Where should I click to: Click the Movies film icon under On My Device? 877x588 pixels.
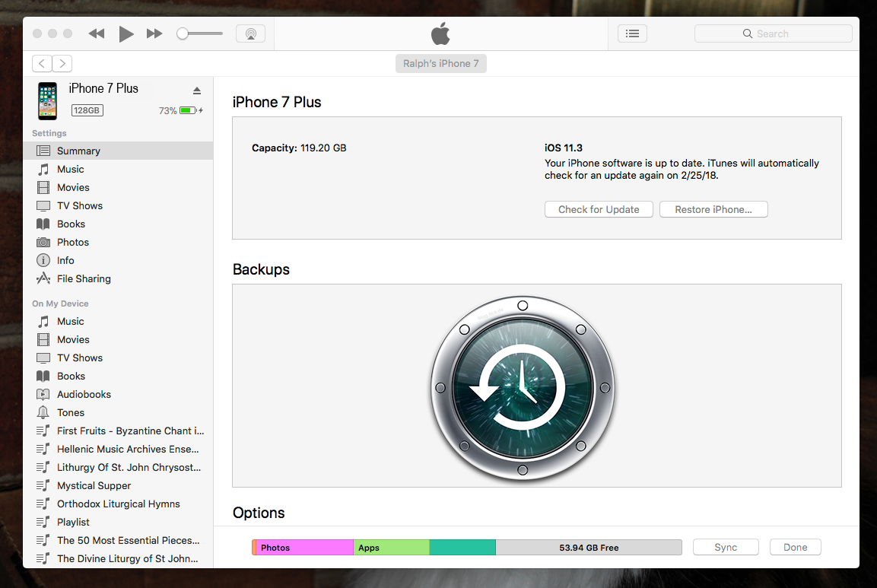click(43, 339)
